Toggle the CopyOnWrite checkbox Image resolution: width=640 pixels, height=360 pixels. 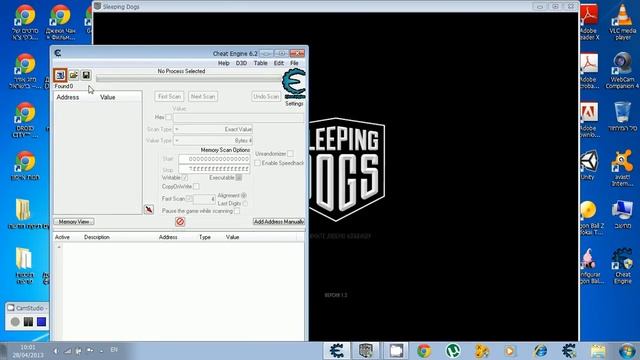196,187
